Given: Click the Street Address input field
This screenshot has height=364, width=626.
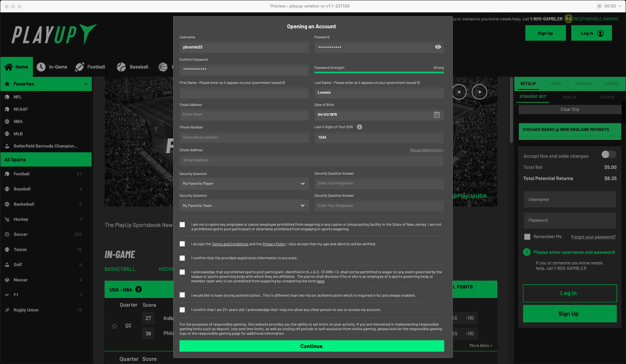Looking at the screenshot, I should click(x=312, y=160).
